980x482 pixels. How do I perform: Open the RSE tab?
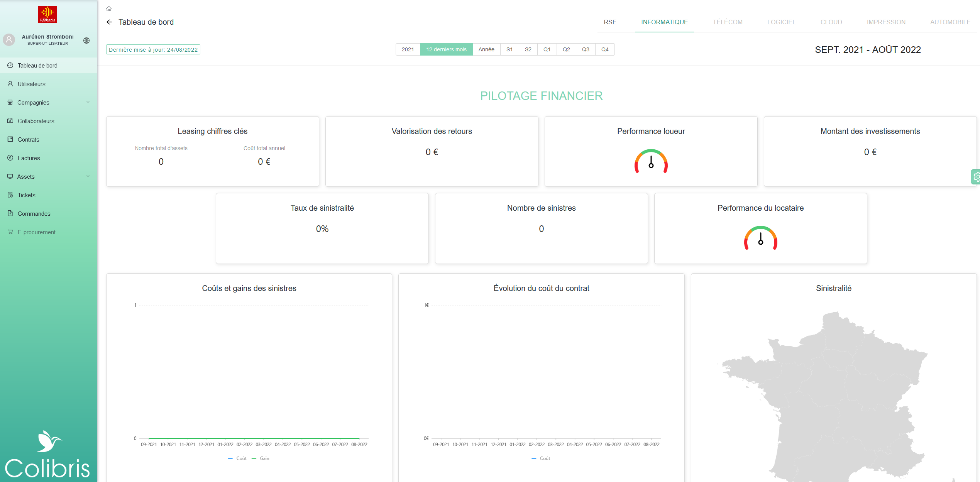[x=610, y=22]
